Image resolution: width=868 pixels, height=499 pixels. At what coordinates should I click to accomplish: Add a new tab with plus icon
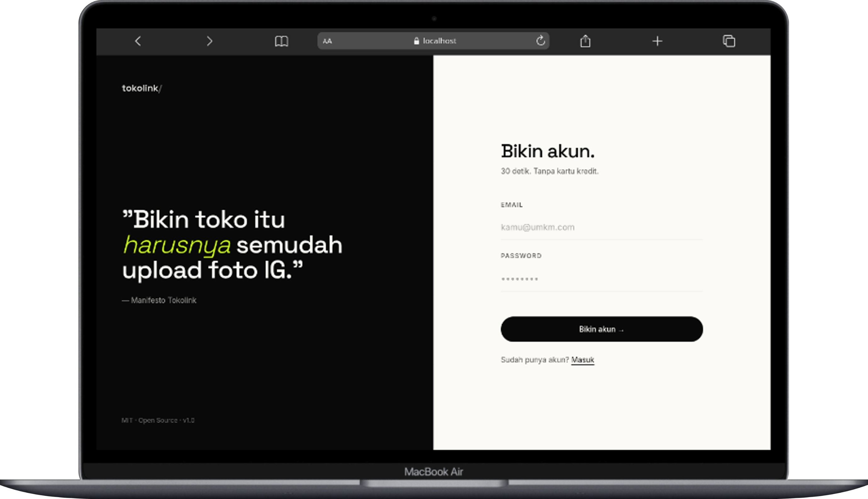(x=657, y=41)
